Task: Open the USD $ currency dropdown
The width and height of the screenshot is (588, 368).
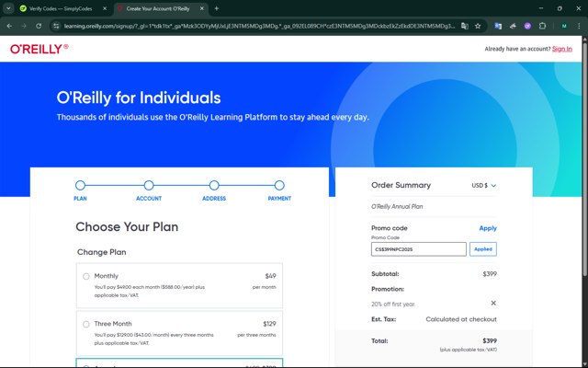Action: tap(484, 186)
